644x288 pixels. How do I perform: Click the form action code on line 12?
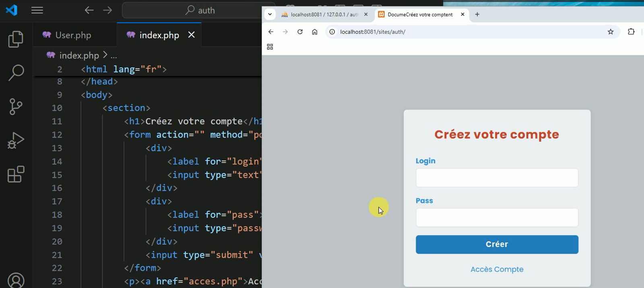193,135
